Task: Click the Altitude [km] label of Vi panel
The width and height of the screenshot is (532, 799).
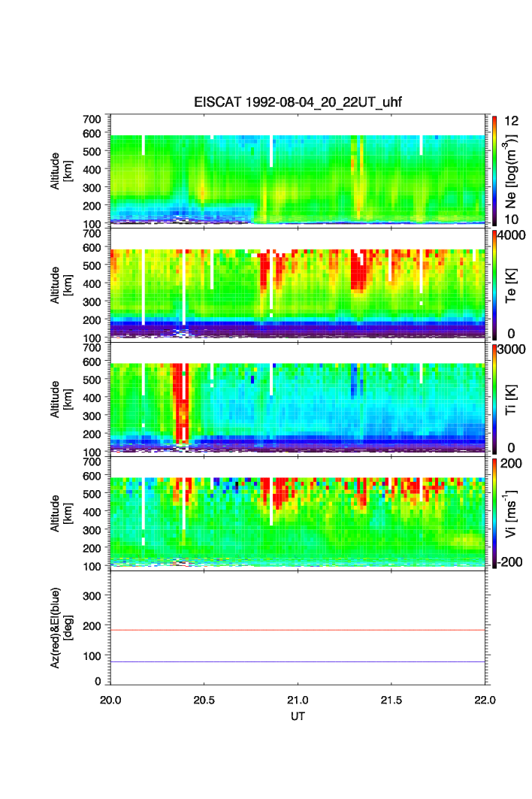Action: click(61, 513)
